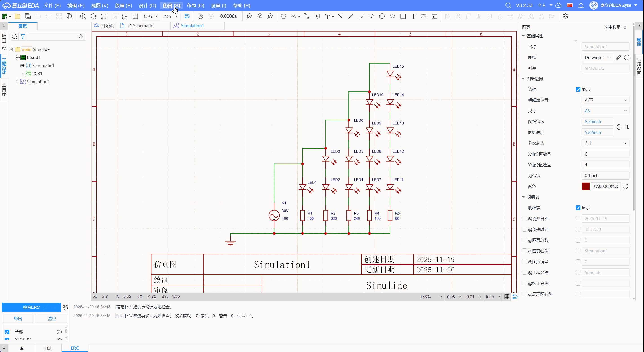Open the 明细表位置 dropdown
This screenshot has width=644, height=352.
click(605, 100)
